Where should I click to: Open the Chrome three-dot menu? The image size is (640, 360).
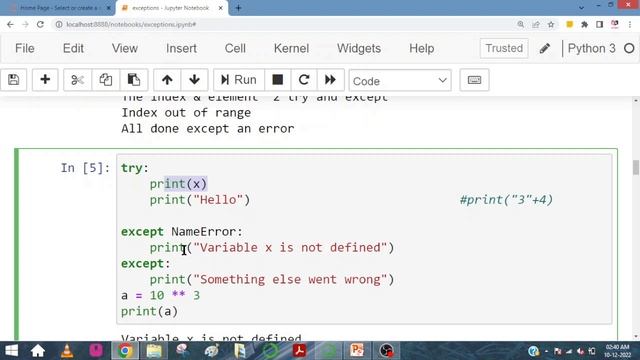(630, 24)
